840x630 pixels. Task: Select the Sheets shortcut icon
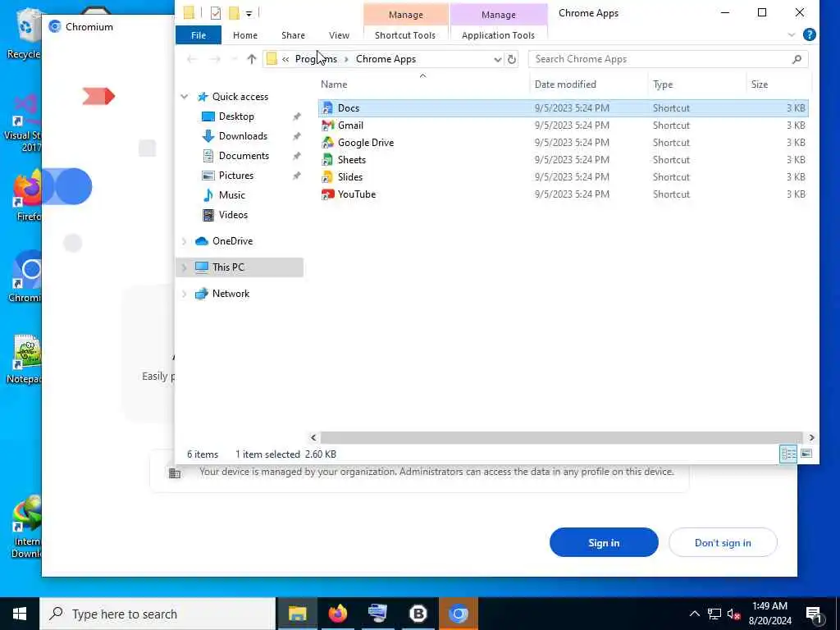pyautogui.click(x=327, y=160)
